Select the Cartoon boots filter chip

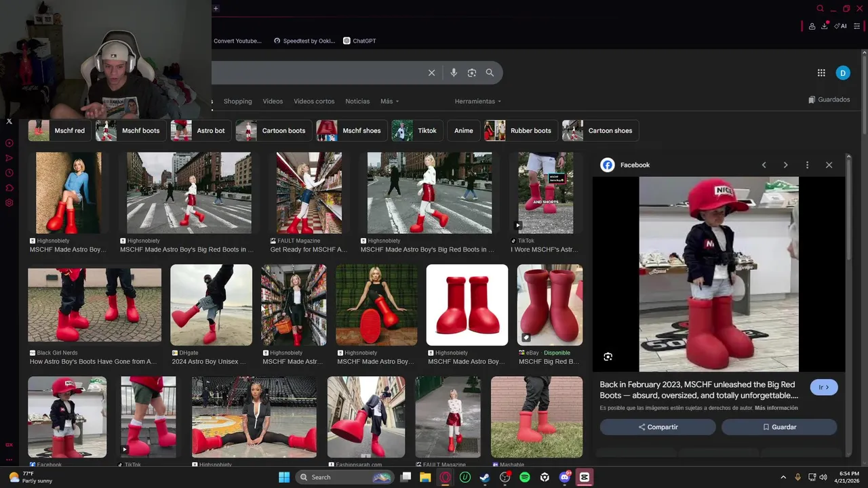pos(273,131)
